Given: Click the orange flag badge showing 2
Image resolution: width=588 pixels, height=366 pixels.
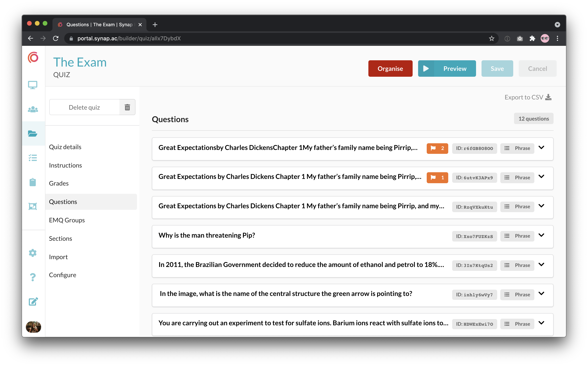Looking at the screenshot, I should (437, 148).
